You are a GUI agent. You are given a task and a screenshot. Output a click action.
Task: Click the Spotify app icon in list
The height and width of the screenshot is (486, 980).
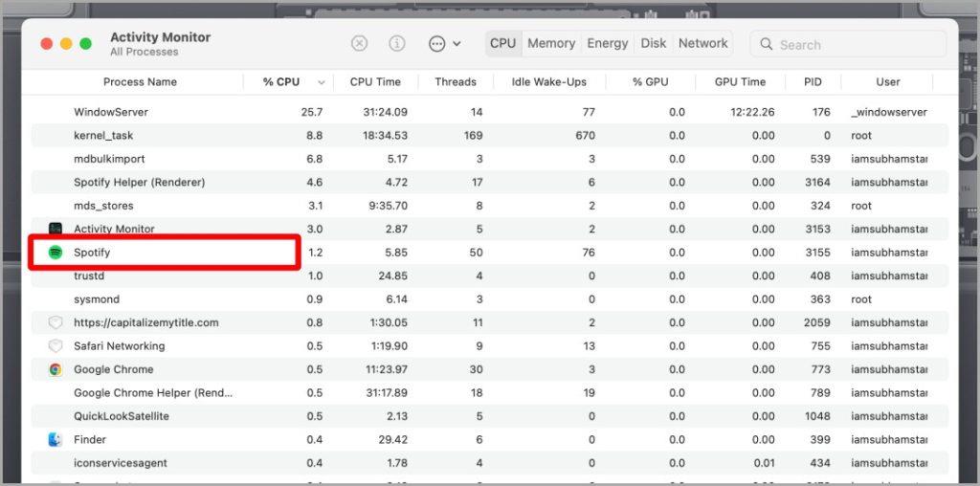56,253
